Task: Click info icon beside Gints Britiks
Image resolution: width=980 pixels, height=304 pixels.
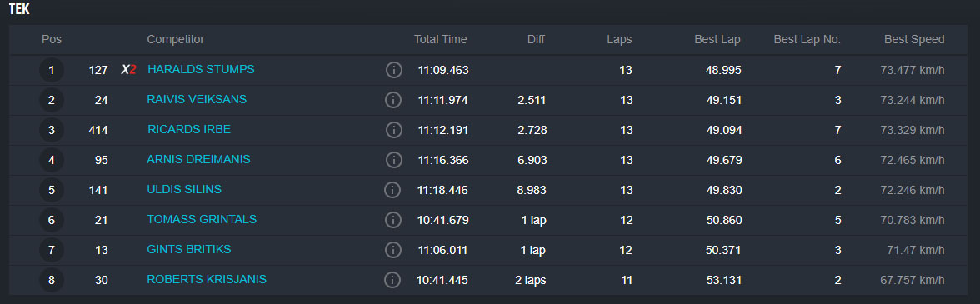Action: [393, 250]
